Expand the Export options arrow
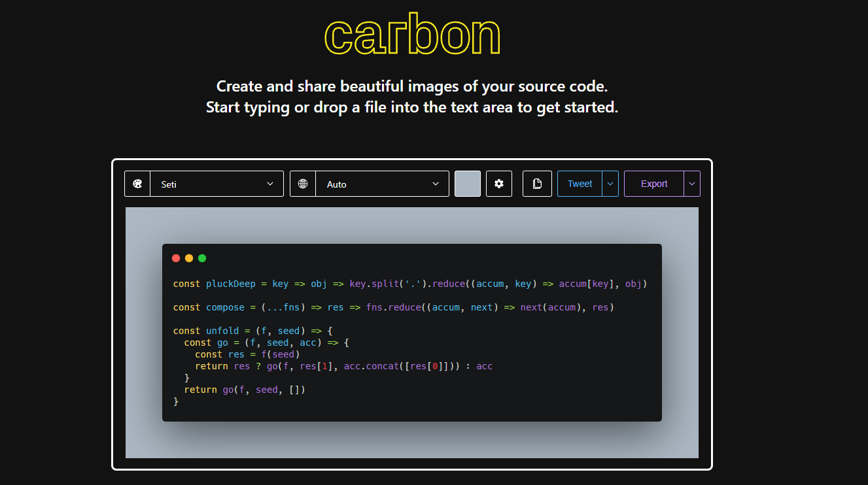This screenshot has width=868, height=485. tap(692, 184)
